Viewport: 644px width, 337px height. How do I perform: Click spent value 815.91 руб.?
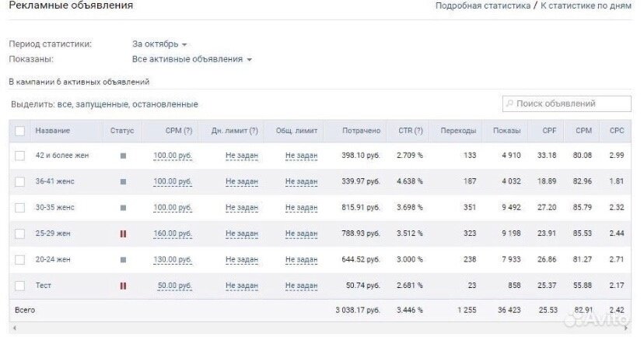[x=361, y=207]
